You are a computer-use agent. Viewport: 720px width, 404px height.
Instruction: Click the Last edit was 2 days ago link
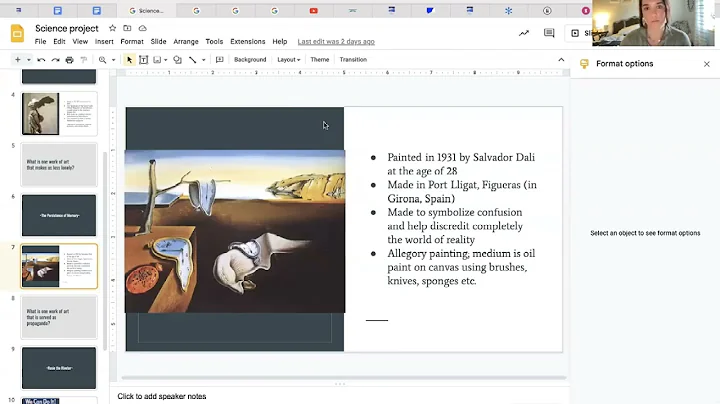tap(336, 41)
